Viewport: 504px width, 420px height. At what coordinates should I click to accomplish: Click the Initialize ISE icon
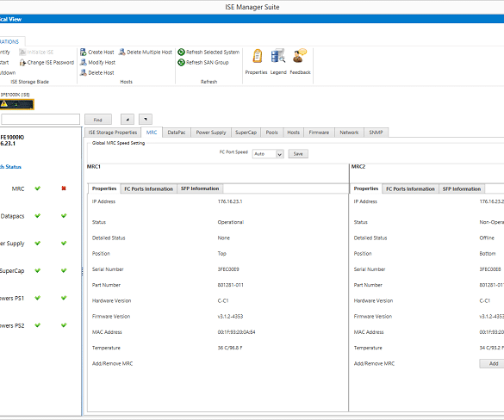point(22,52)
